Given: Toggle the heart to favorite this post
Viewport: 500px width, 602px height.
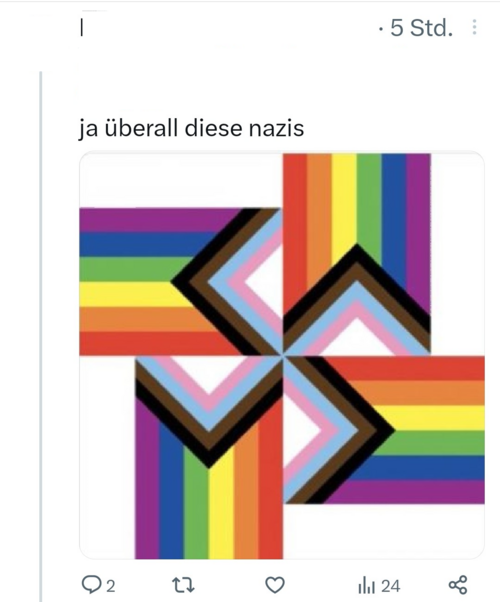Looking at the screenshot, I should (275, 585).
